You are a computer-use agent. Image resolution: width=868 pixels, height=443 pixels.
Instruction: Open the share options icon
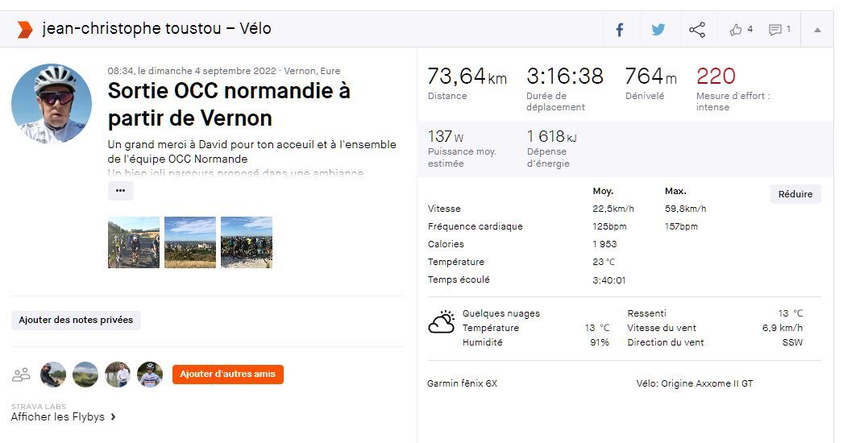pos(697,30)
